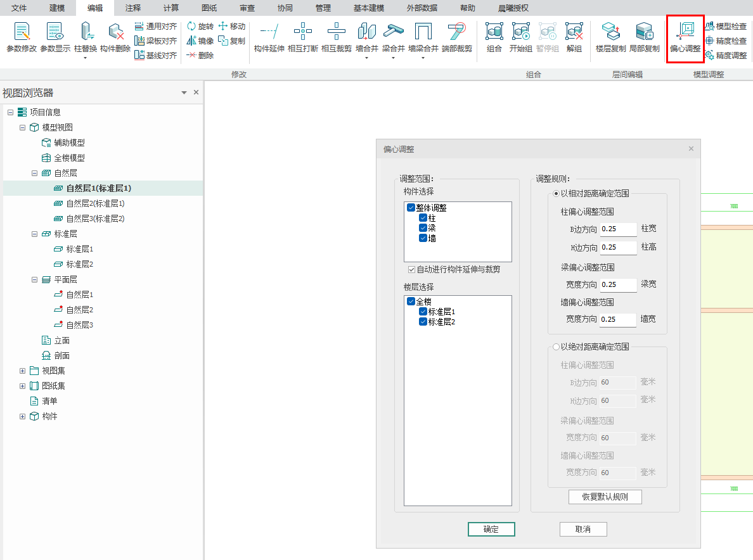Expand the 视图集 tree node
Screen dimensions: 753x560
[23, 371]
